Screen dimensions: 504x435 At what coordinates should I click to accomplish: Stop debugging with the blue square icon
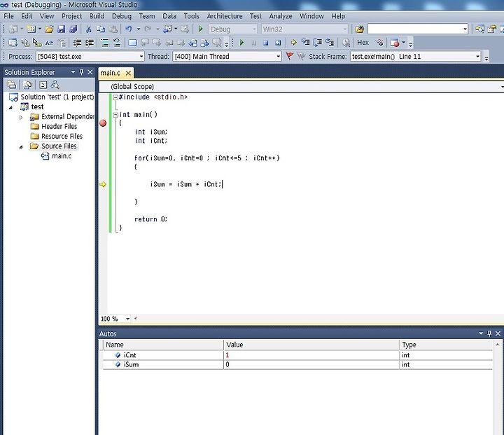click(x=265, y=43)
